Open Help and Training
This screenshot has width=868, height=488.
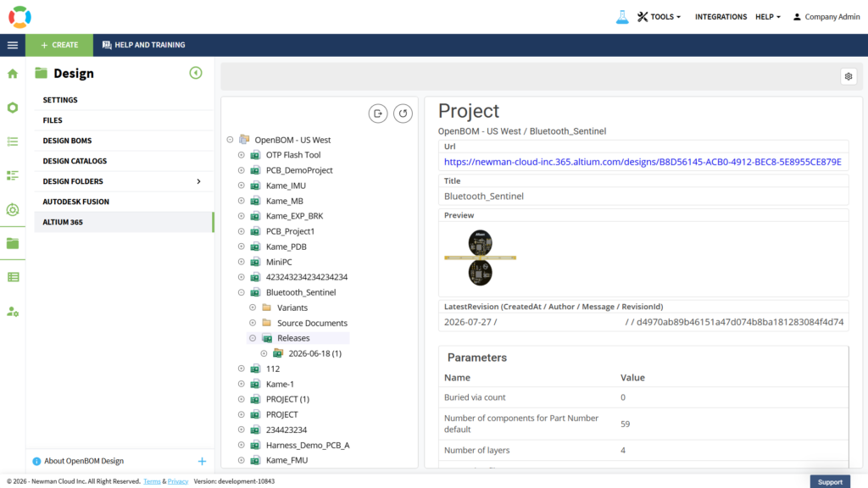point(144,45)
